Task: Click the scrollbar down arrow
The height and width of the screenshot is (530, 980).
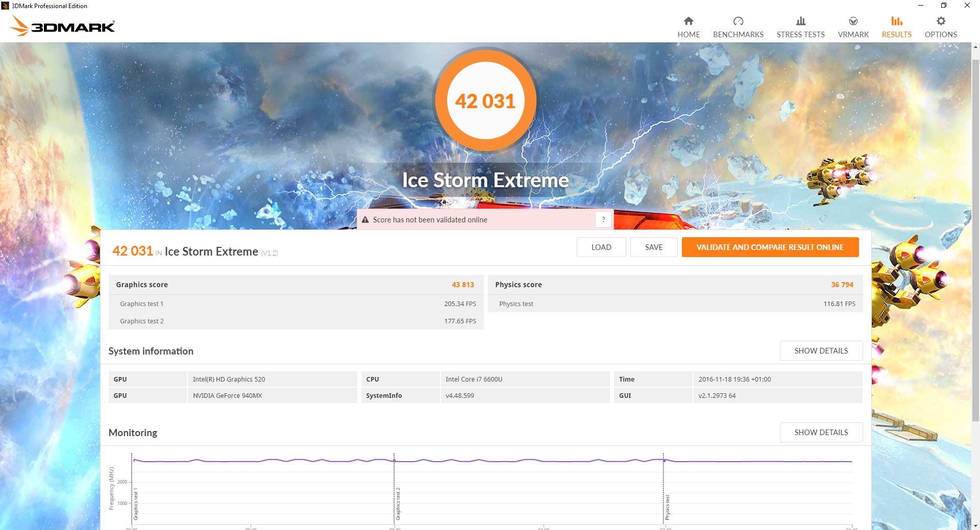Action: pyautogui.click(x=975, y=525)
